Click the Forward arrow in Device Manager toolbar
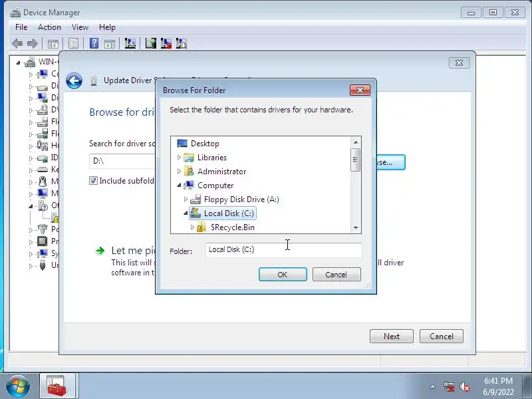 click(33, 43)
